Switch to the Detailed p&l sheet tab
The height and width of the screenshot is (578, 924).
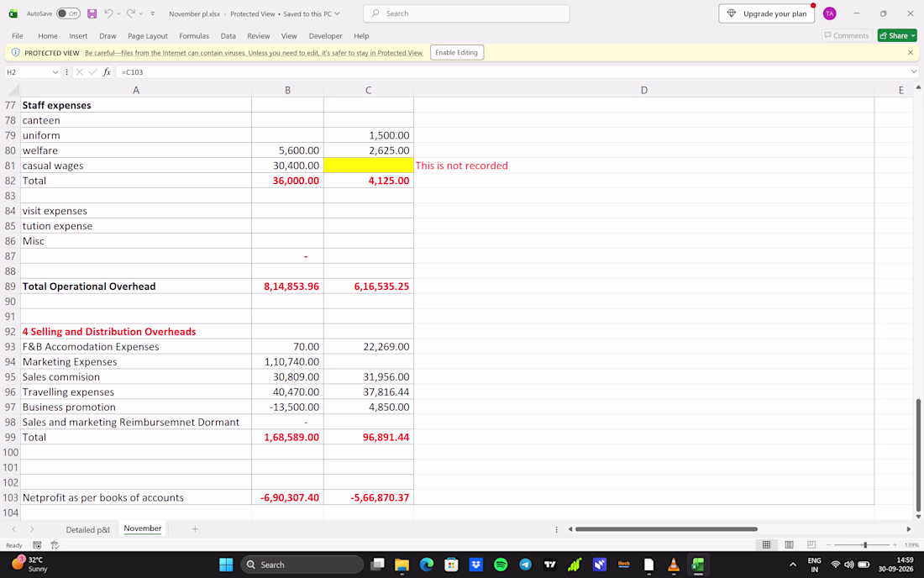pyautogui.click(x=88, y=529)
